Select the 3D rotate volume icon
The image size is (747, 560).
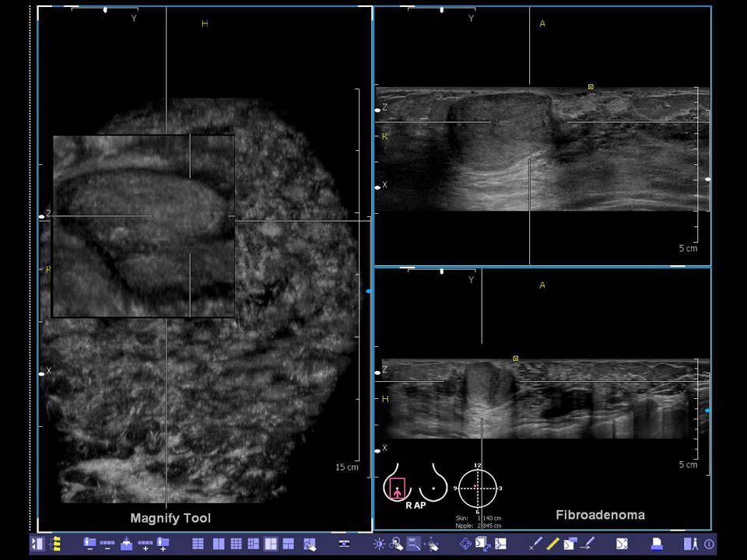[x=465, y=544]
